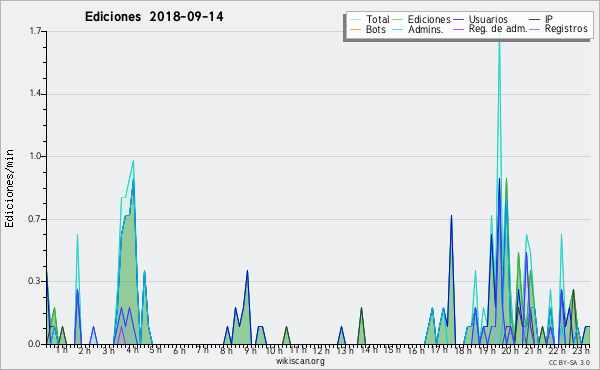Click the 1.0 y-axis value
This screenshot has width=600, height=370.
coord(35,156)
